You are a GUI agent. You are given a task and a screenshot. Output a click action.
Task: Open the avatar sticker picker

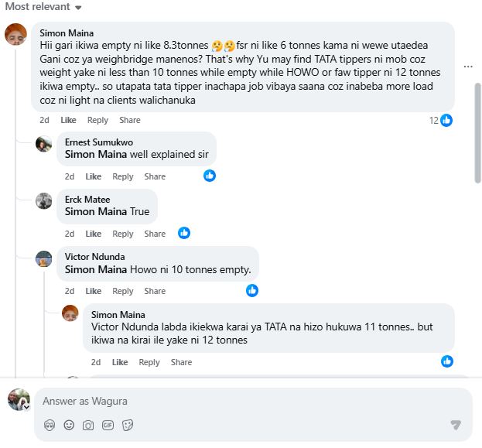click(x=50, y=425)
